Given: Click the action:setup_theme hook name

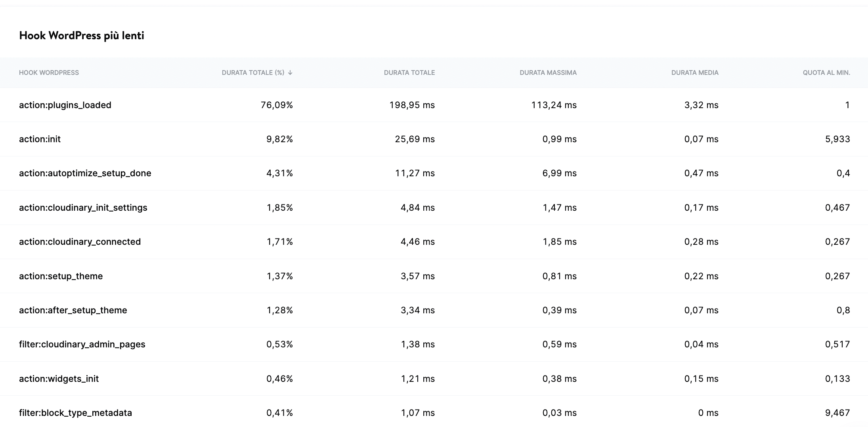Looking at the screenshot, I should [61, 276].
